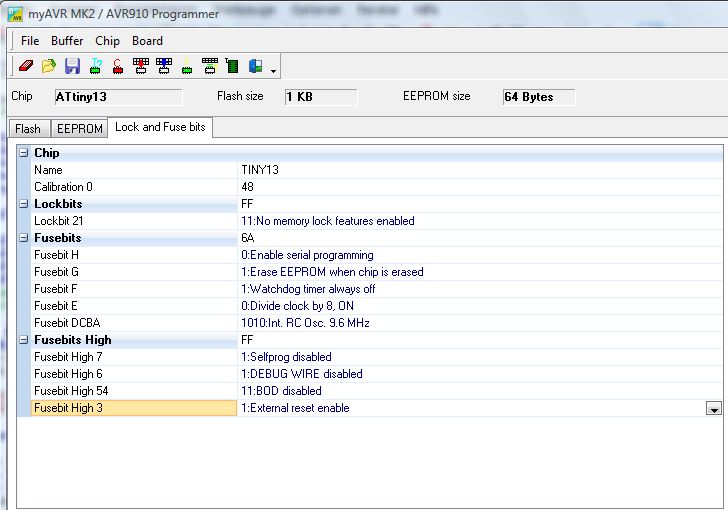728x510 pixels.
Task: Click the write-to-chip icon with red arrow
Action: tap(141, 66)
